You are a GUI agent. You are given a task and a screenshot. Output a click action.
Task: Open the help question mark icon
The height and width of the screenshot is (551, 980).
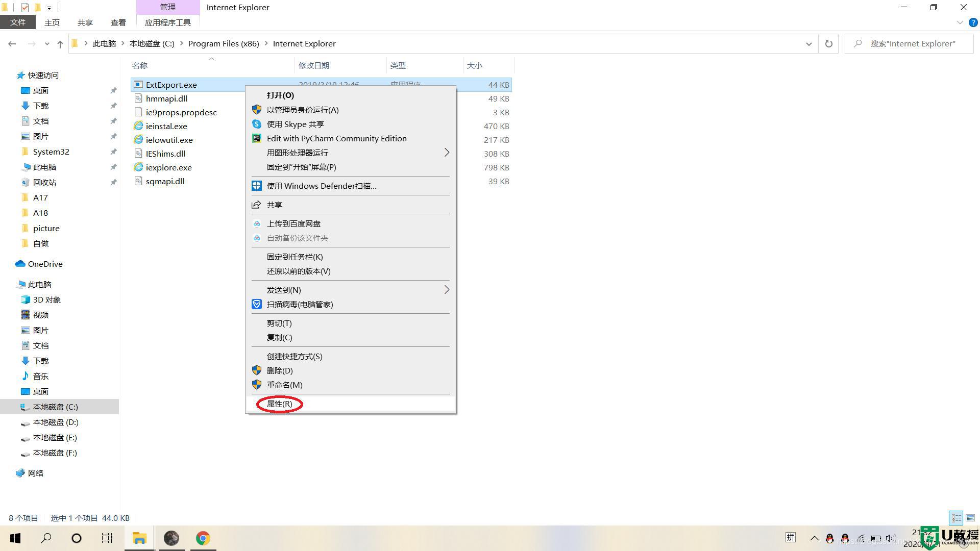click(973, 22)
